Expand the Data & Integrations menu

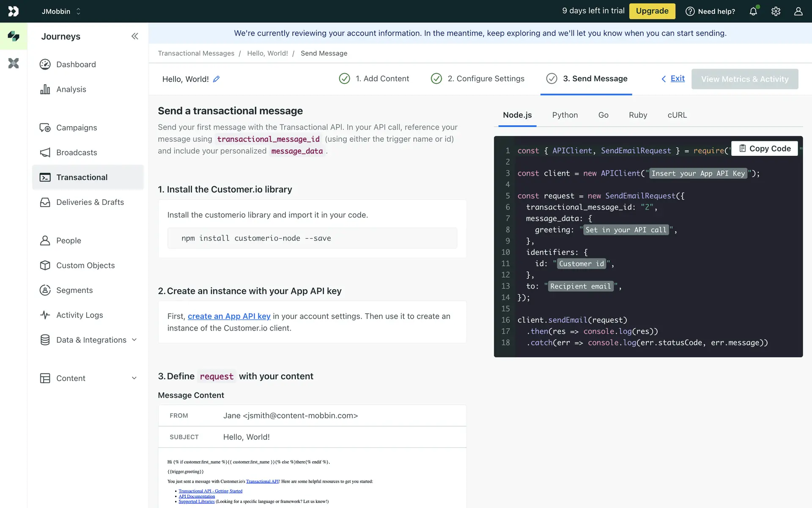tap(134, 340)
